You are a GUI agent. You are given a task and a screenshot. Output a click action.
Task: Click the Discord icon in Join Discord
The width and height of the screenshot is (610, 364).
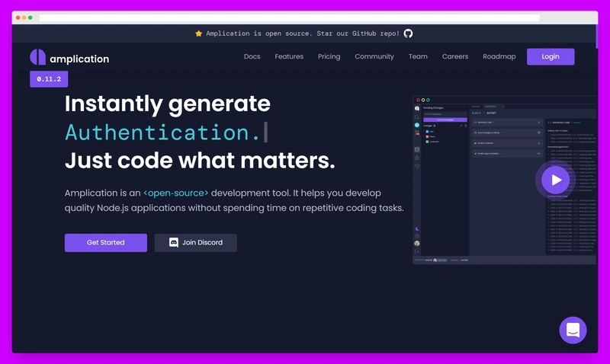click(174, 242)
